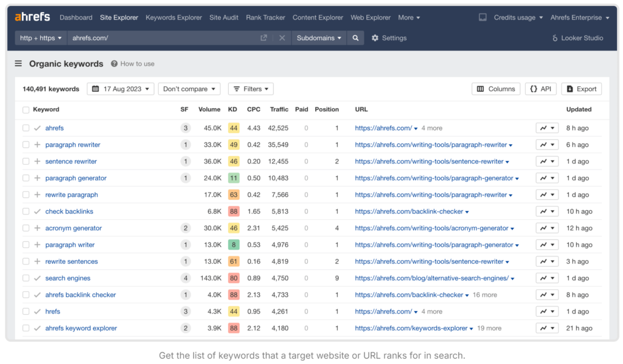Sort by the Traffic column header
Viewport: 623px width, 364px height.
tap(279, 109)
